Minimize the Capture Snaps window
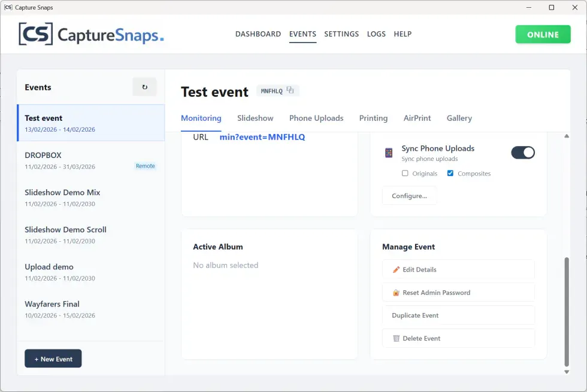This screenshot has width=587, height=392. point(528,7)
